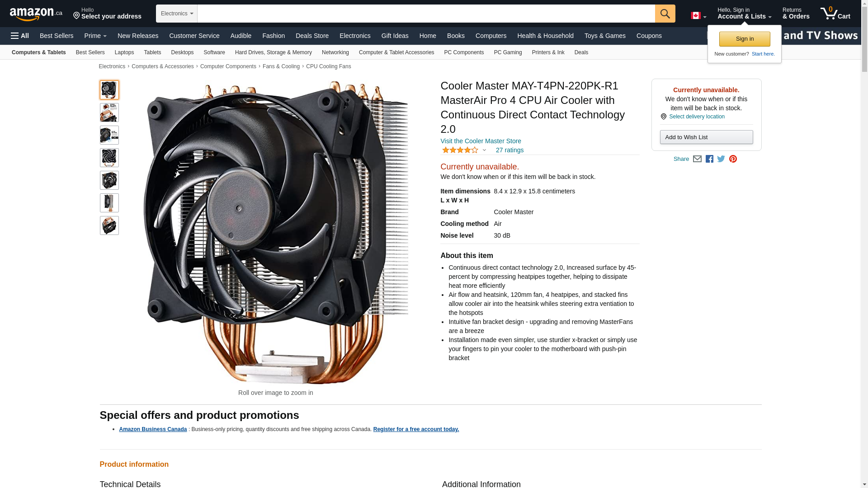Add the cooler to Wish List
868x488 pixels.
(x=706, y=137)
